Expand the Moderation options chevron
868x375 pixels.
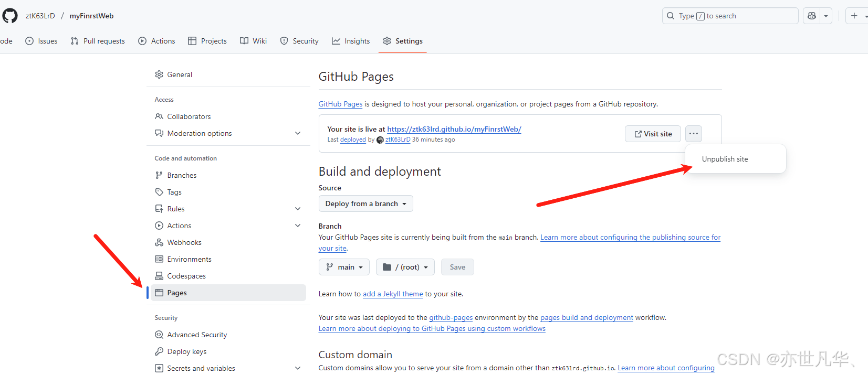coord(298,133)
